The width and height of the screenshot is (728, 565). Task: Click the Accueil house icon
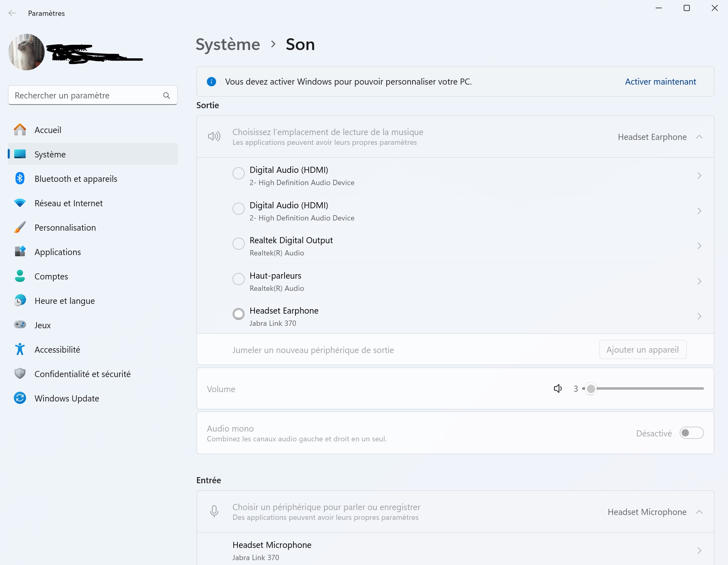click(20, 130)
